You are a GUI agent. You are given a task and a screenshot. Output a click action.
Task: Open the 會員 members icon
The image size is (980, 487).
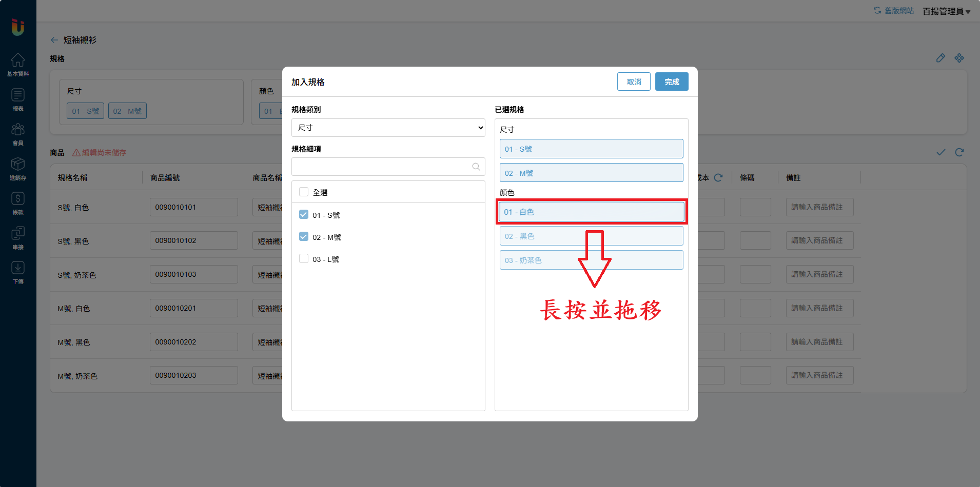pyautogui.click(x=18, y=130)
